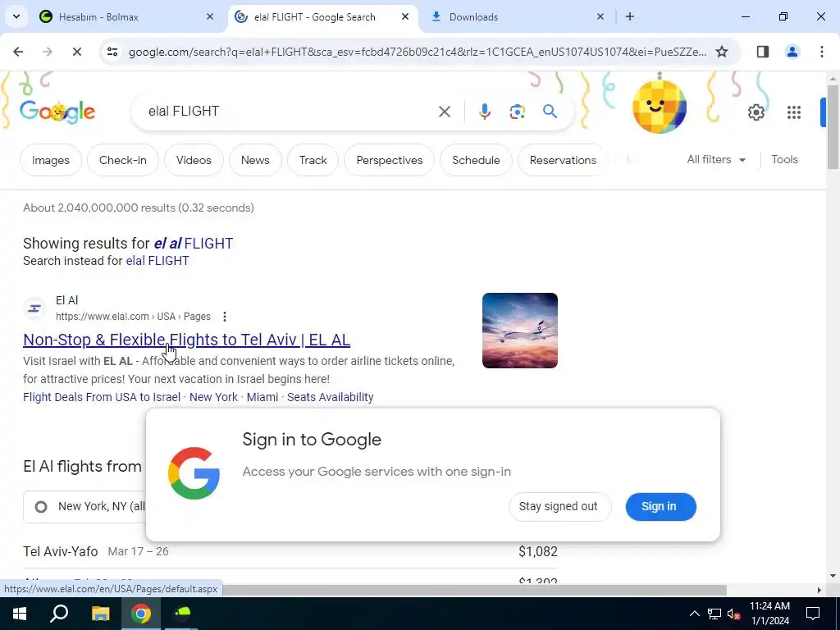The height and width of the screenshot is (630, 840).
Task: Open the Windows Start menu
Action: click(x=20, y=614)
